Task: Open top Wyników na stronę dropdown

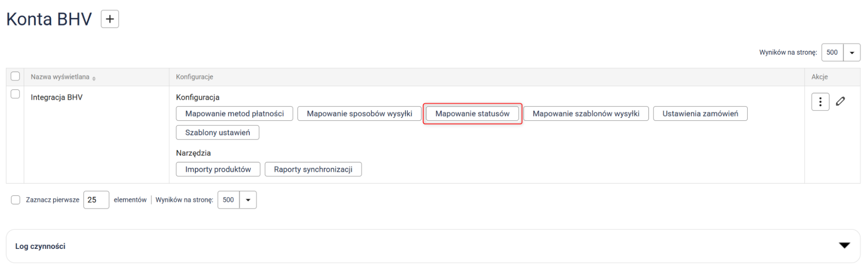Action: (x=851, y=53)
